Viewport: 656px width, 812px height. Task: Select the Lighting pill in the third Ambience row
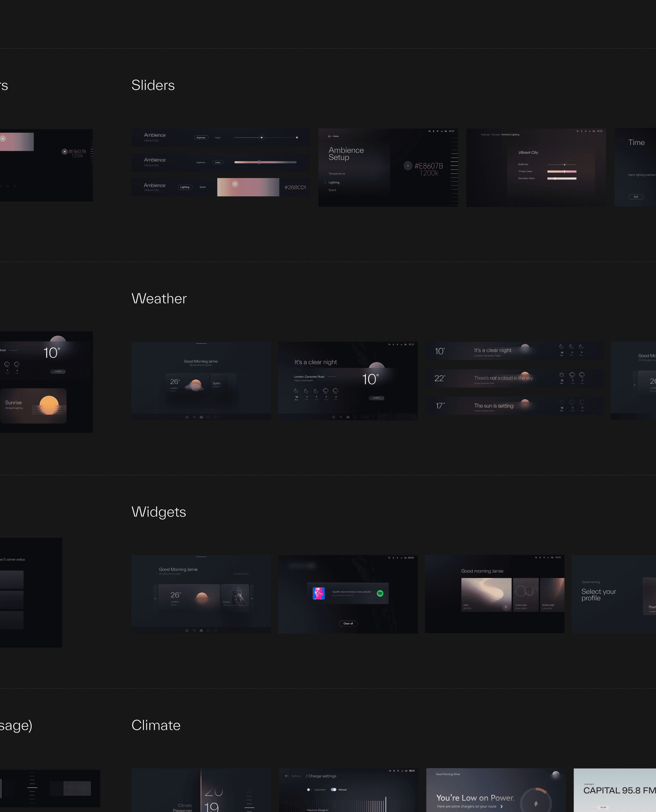pyautogui.click(x=185, y=187)
